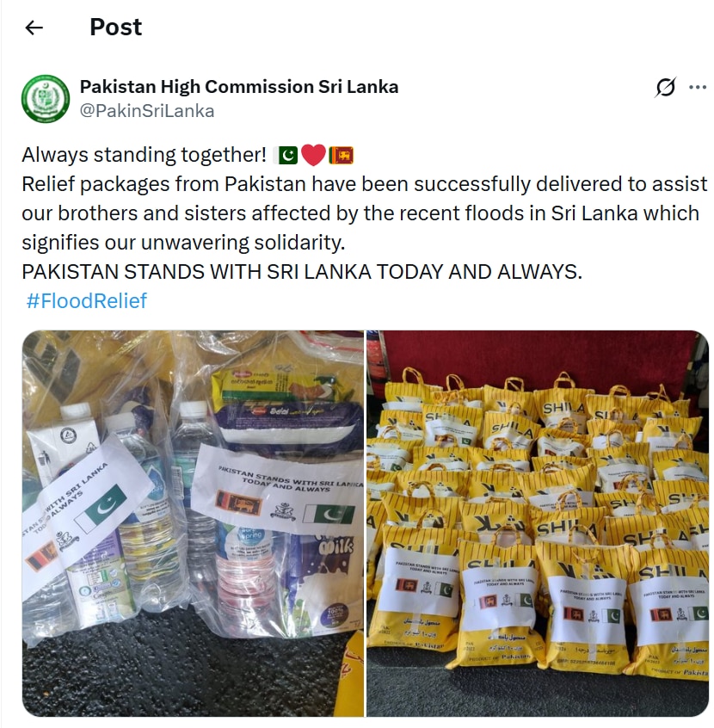Click the 'Always standing together!' text line
The width and height of the screenshot is (714, 728).
[x=144, y=155]
